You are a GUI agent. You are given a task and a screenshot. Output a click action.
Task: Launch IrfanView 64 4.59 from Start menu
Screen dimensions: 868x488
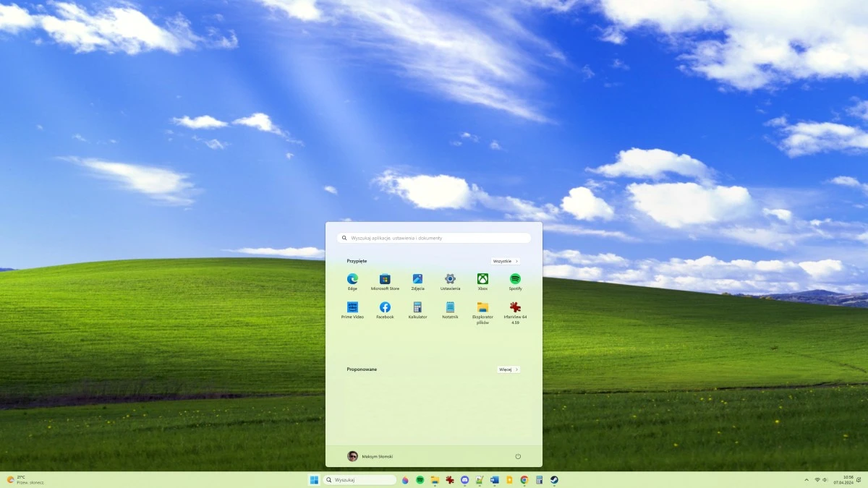click(x=515, y=307)
